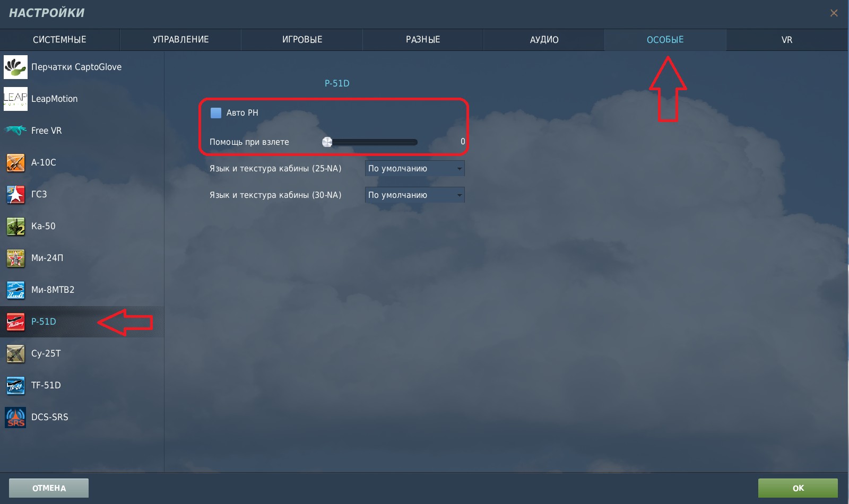The width and height of the screenshot is (849, 504).
Task: Toggle the Авто РН checkbox
Action: (216, 112)
